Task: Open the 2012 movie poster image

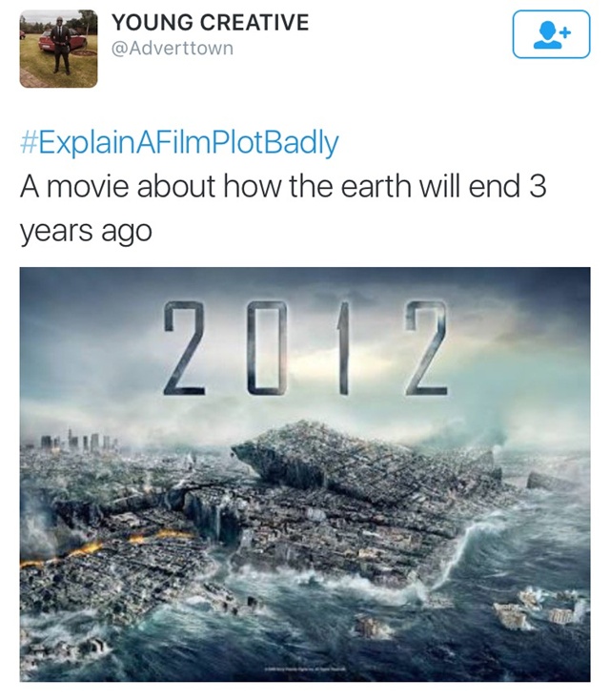Action: (x=305, y=474)
